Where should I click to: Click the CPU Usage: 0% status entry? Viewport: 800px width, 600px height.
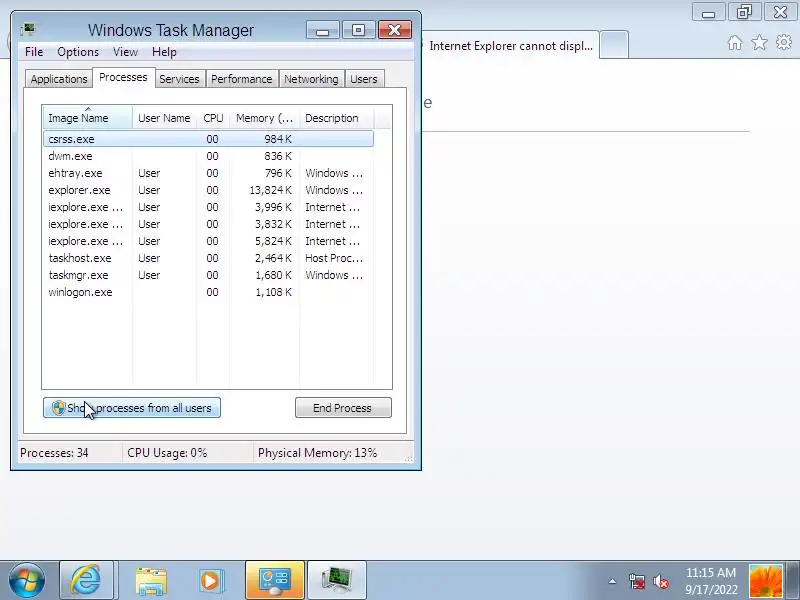(167, 453)
